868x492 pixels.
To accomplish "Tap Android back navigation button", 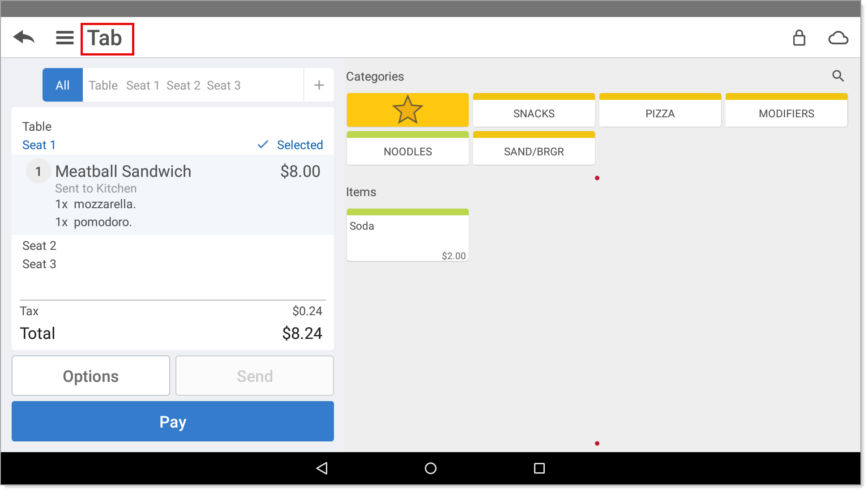I will pyautogui.click(x=322, y=468).
